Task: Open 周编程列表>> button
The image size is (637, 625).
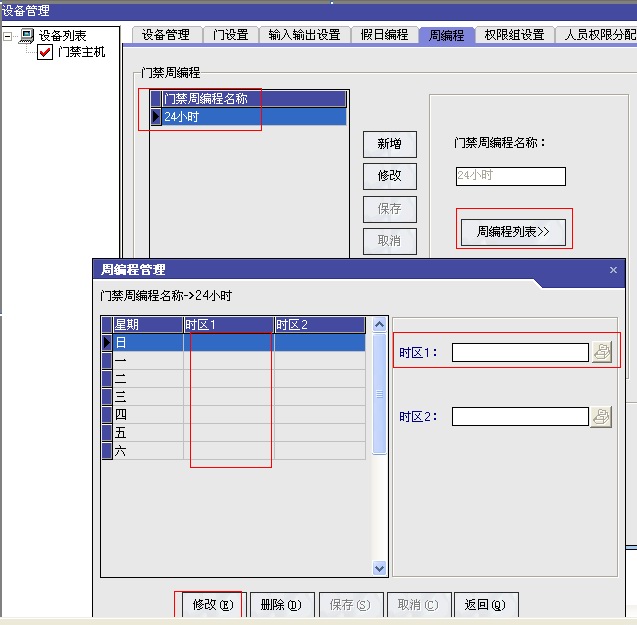Action: [x=514, y=232]
